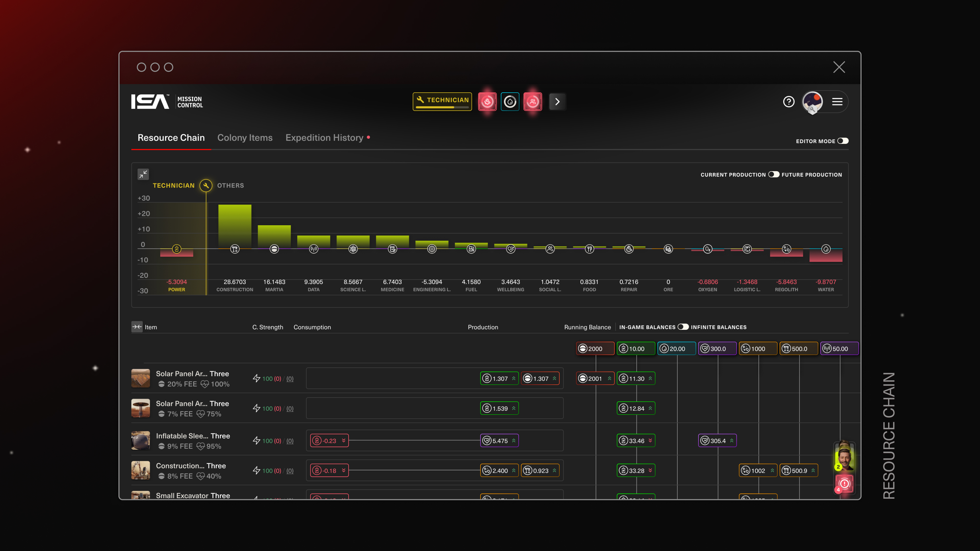Switch to Colony Items tab

point(245,138)
